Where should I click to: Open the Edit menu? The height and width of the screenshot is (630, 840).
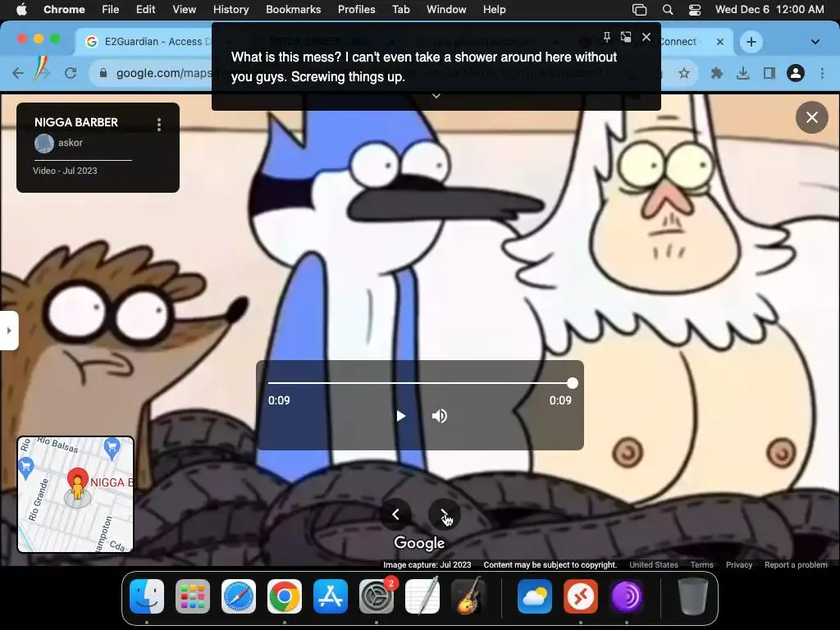145,10
